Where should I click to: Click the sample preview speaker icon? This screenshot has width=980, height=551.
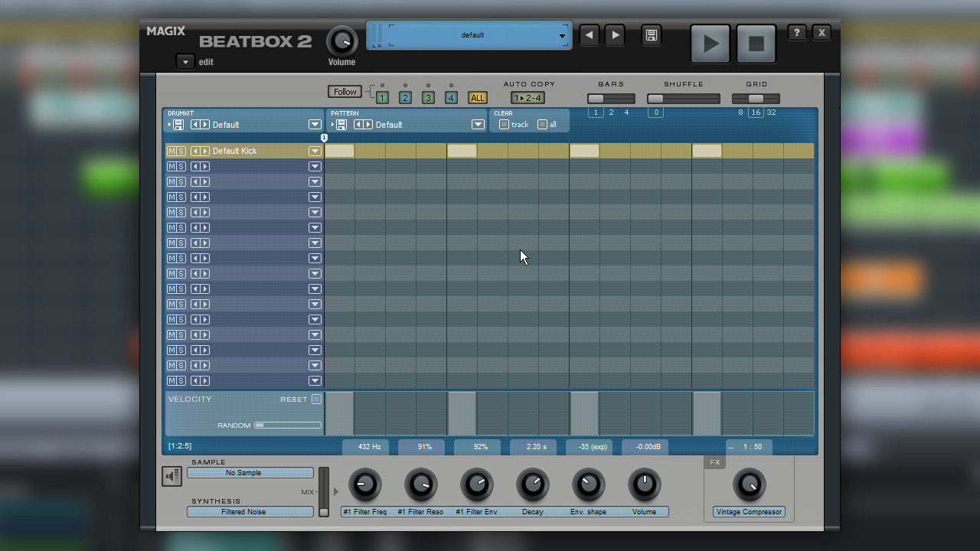tap(171, 475)
